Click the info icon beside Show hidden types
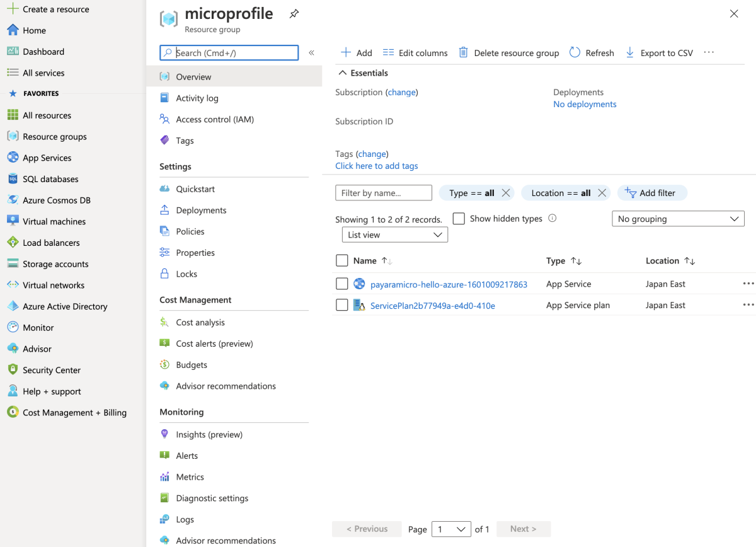 click(x=553, y=218)
